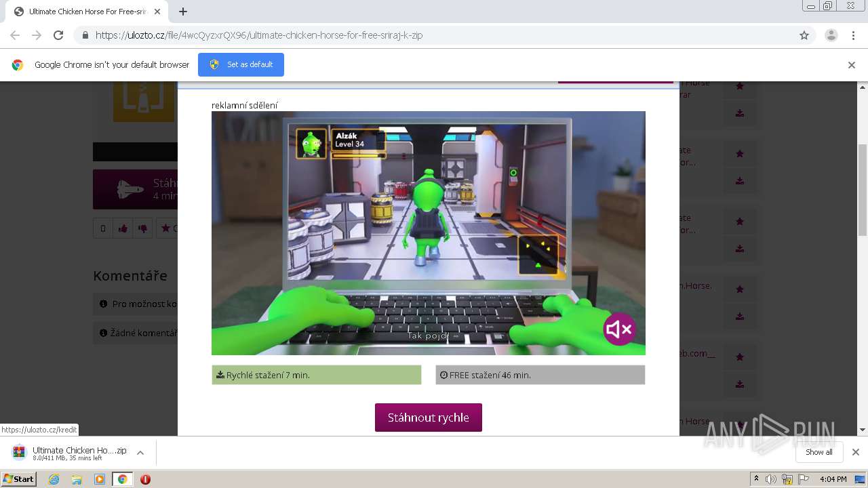Image resolution: width=868 pixels, height=488 pixels.
Task: Click Show all downloads
Action: pos(819,452)
